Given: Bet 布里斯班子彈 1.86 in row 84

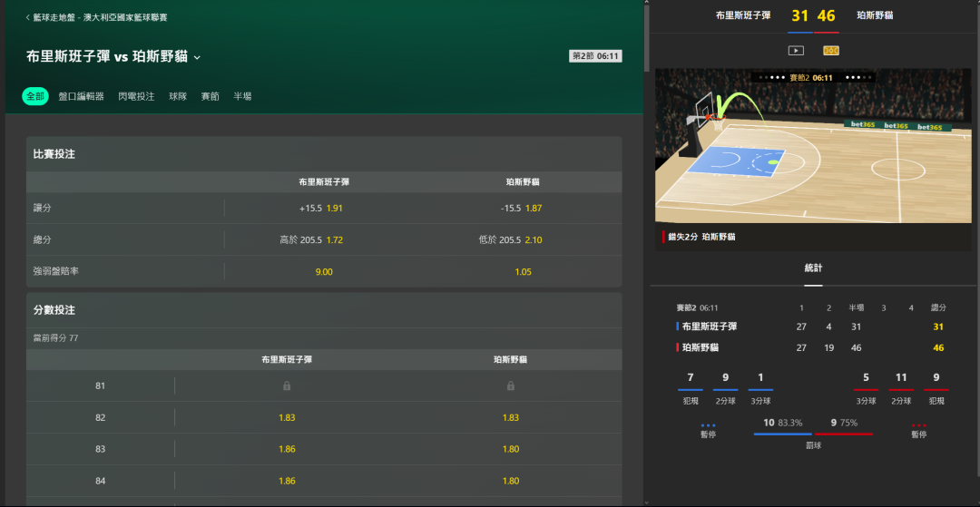Looking at the screenshot, I should 287,481.
